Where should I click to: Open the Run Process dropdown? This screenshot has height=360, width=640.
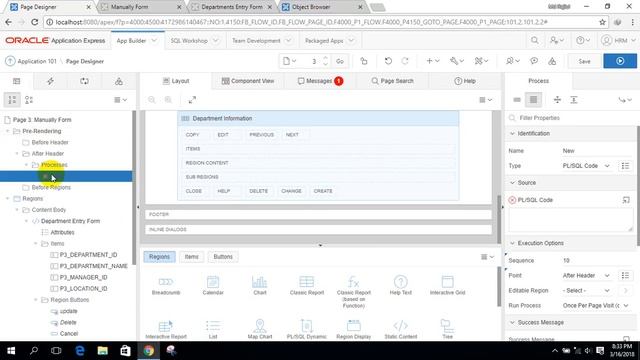[x=596, y=306]
